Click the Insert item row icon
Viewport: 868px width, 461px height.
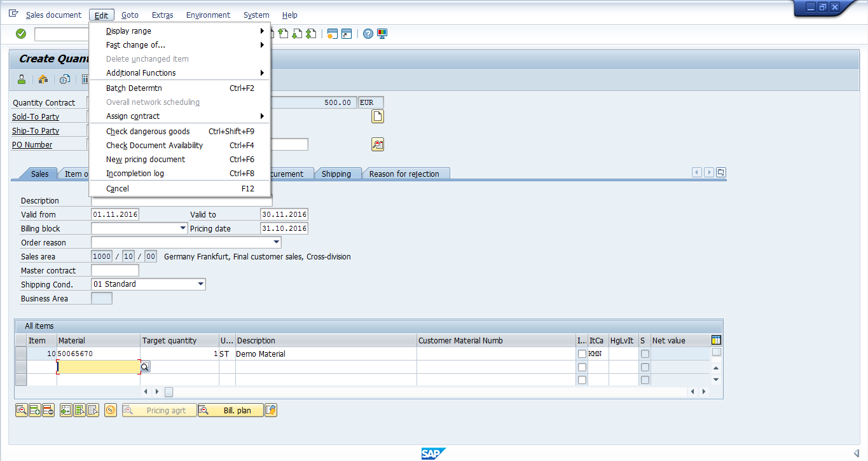pos(35,410)
